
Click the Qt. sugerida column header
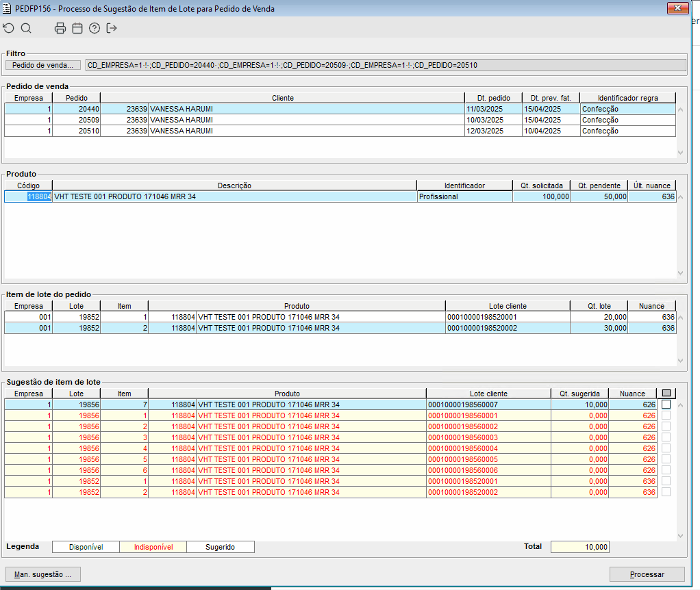point(579,394)
